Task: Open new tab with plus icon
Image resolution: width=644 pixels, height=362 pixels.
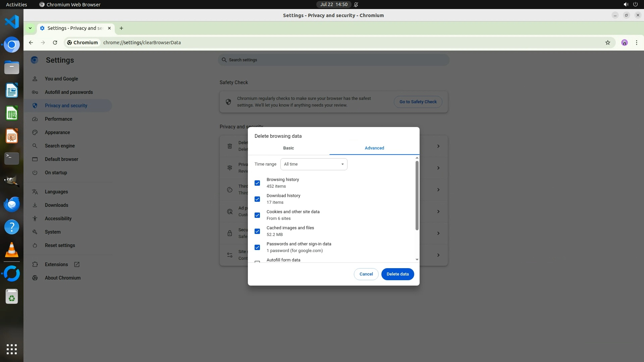Action: point(121,28)
